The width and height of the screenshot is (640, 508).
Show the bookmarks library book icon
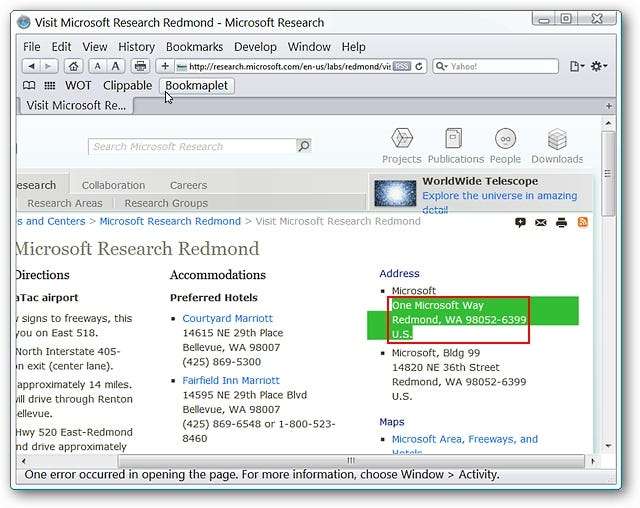coord(29,86)
